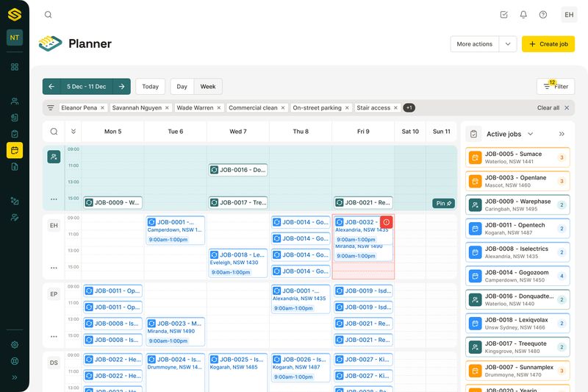This screenshot has height=392, width=588.
Task: Collapse the Active jobs panel
Action: click(x=562, y=134)
